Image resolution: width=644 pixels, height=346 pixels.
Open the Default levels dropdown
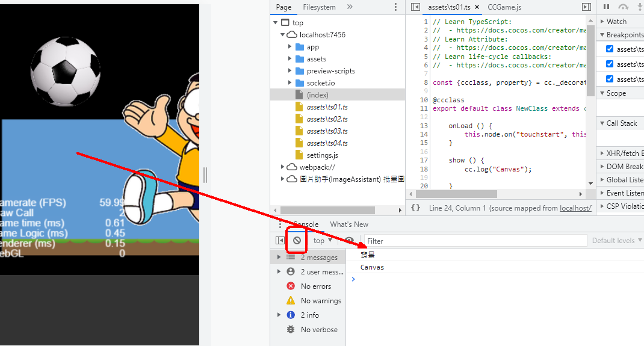pos(616,241)
